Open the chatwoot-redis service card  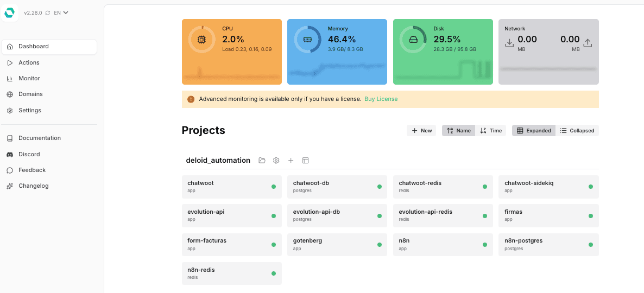(443, 187)
